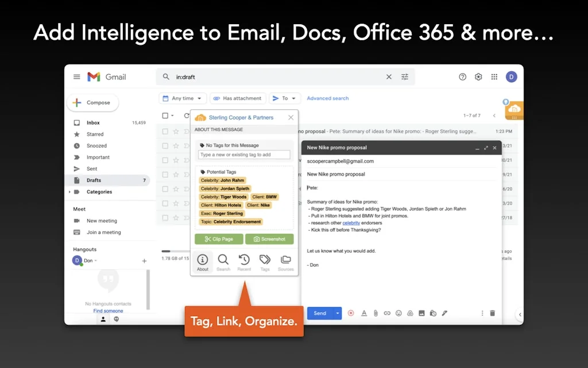Viewport: 588px width, 368px height.
Task: Star the 1:23 PM Nike promo draft
Action: click(x=176, y=132)
